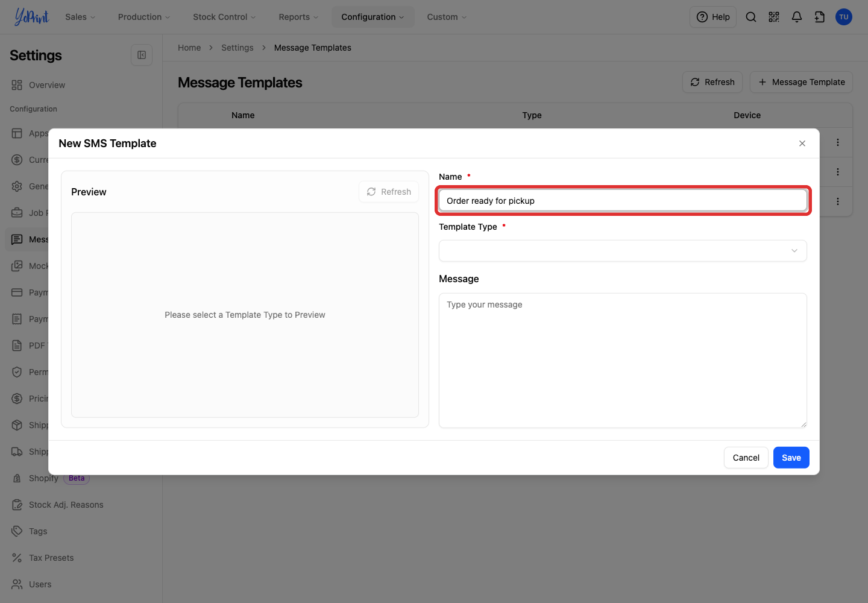This screenshot has height=603, width=868.
Task: Open the search icon in top bar
Action: click(750, 17)
